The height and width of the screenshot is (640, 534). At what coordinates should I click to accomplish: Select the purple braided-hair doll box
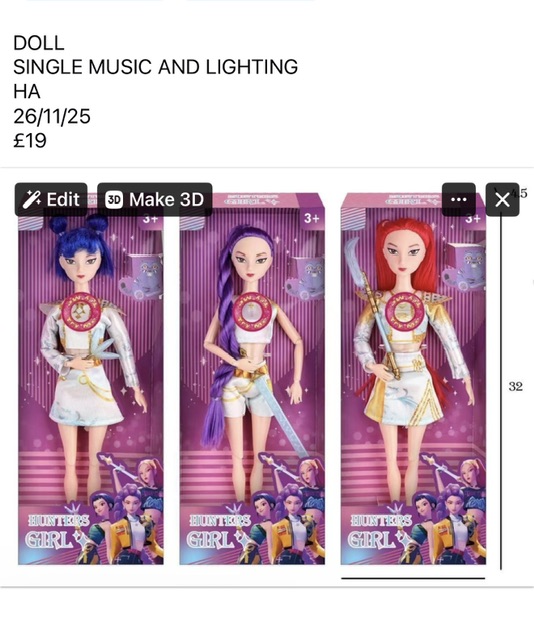[x=252, y=379]
